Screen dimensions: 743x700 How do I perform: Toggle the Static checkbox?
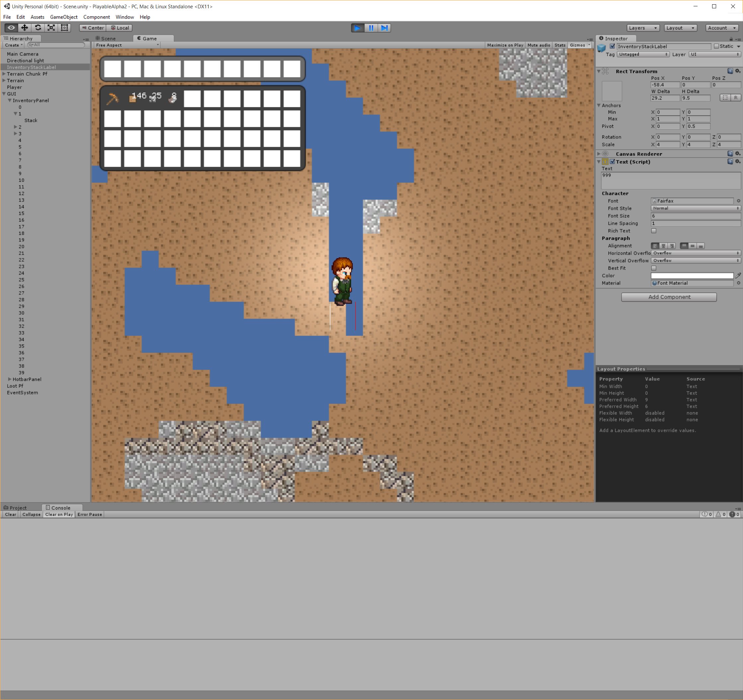(716, 46)
